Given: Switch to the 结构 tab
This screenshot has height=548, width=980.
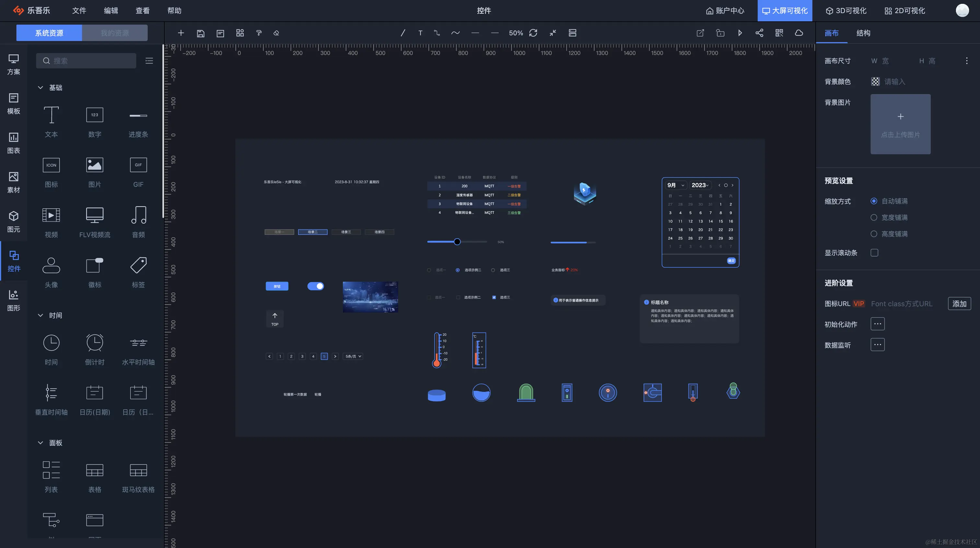Looking at the screenshot, I should [863, 33].
